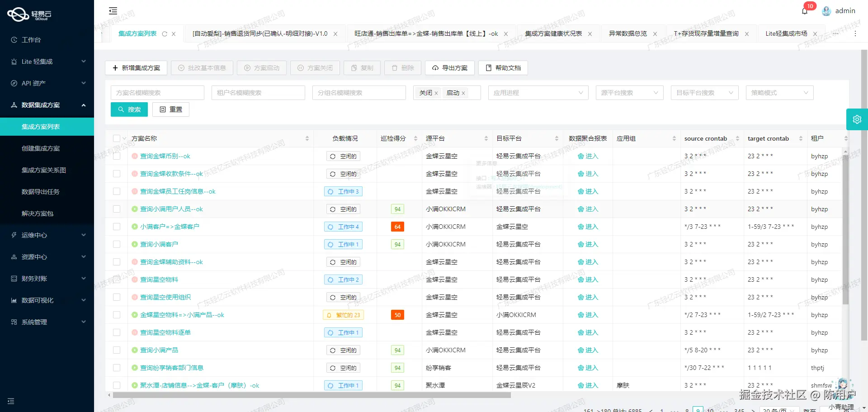Viewport: 868px width, 412px height.
Task: Select all rows with header checkbox
Action: pos(116,138)
